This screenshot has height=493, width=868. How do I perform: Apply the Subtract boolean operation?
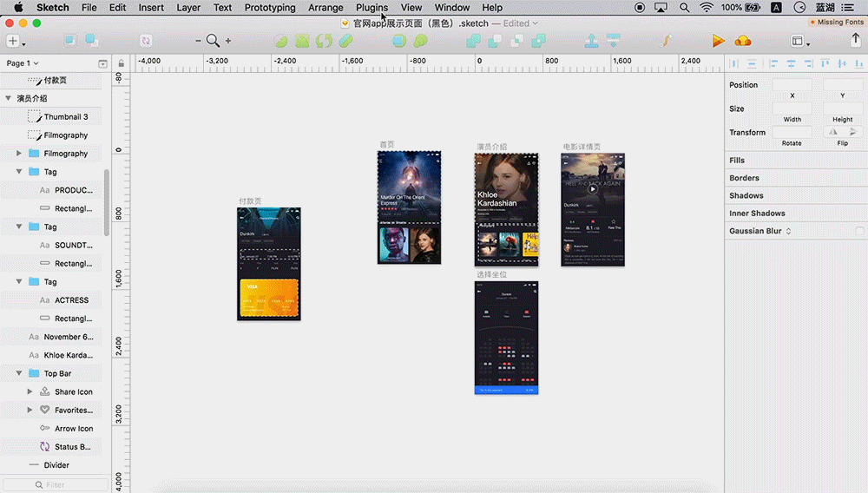(x=495, y=41)
